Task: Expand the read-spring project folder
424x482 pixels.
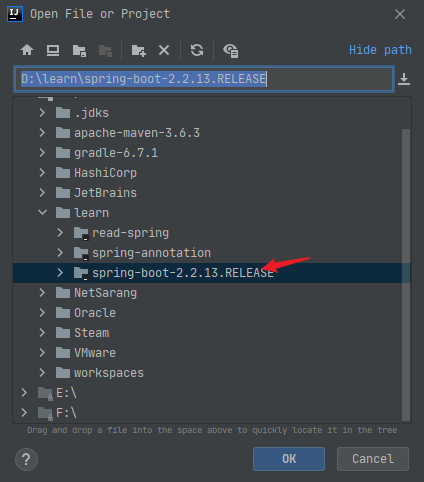Action: 60,233
